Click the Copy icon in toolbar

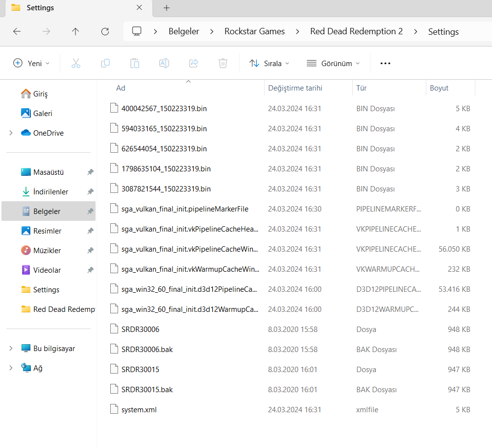(105, 63)
